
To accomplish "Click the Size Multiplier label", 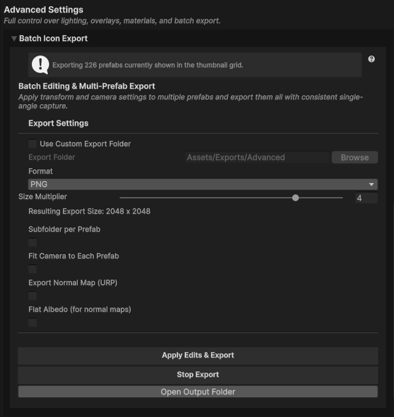I will coord(43,197).
